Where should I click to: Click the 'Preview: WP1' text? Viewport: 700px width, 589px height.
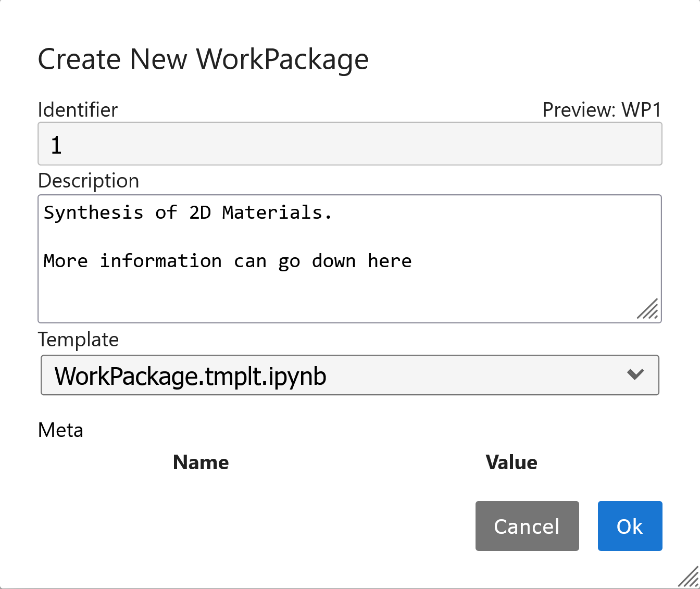pos(602,110)
